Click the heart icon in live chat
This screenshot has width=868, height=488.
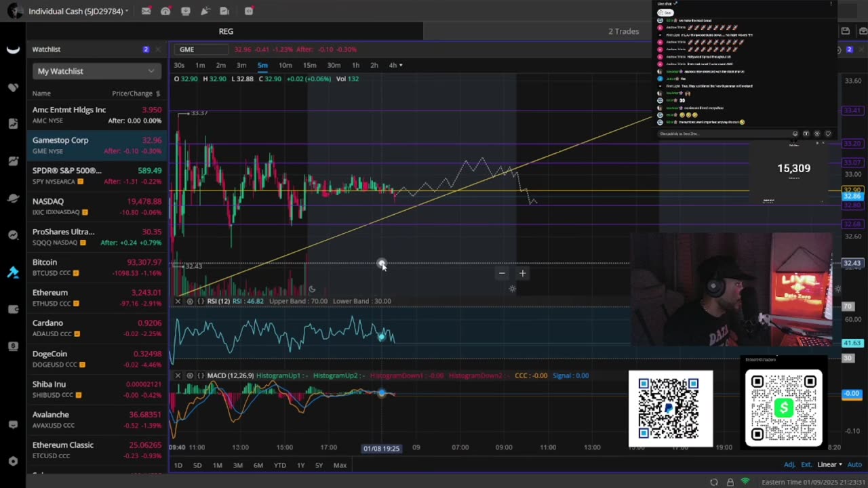pos(827,134)
